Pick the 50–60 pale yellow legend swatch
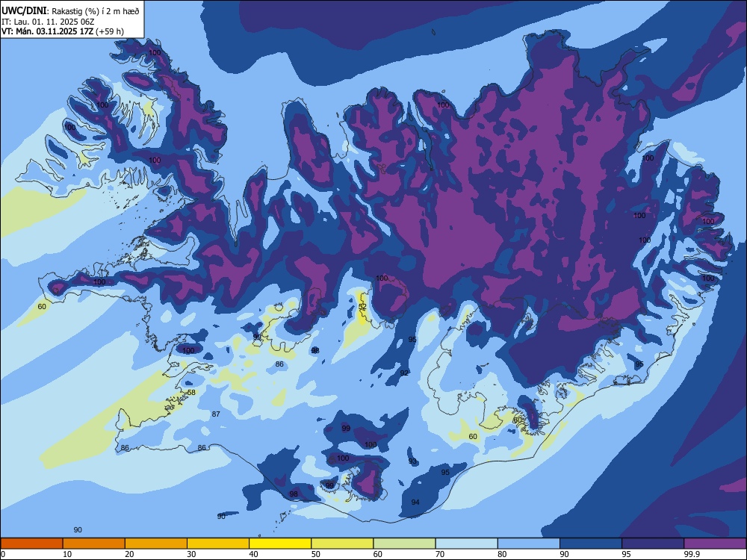The width and height of the screenshot is (747, 560). [x=342, y=544]
